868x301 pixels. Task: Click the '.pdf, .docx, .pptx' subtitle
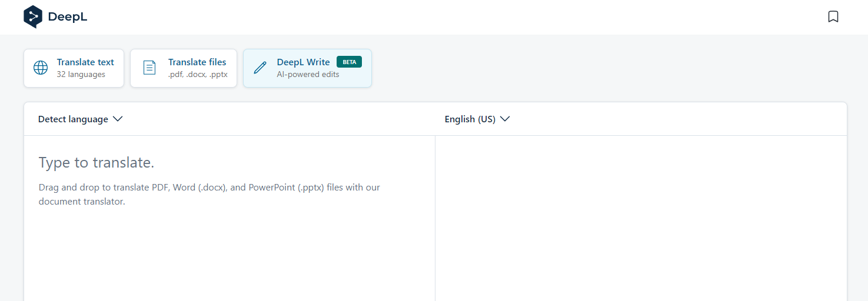coord(198,75)
